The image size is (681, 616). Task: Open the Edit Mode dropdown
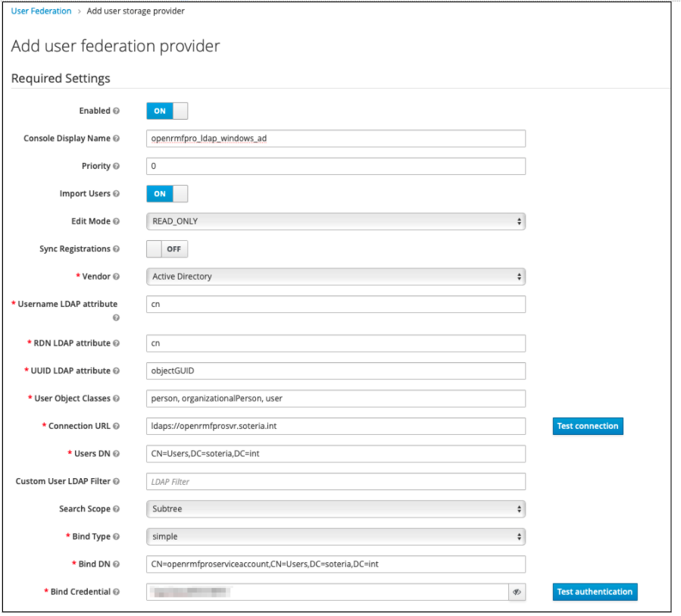(x=336, y=221)
